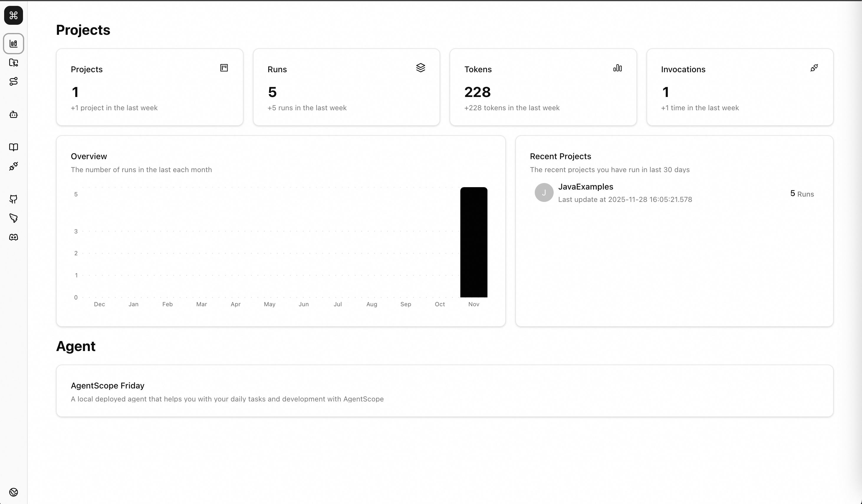Click the command logo at the top left
The width and height of the screenshot is (862, 504).
(x=13, y=15)
